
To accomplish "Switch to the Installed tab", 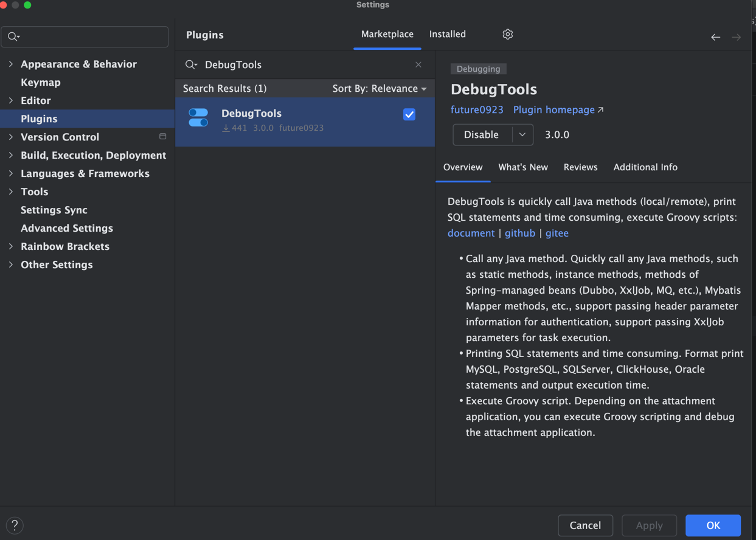I will pos(448,35).
